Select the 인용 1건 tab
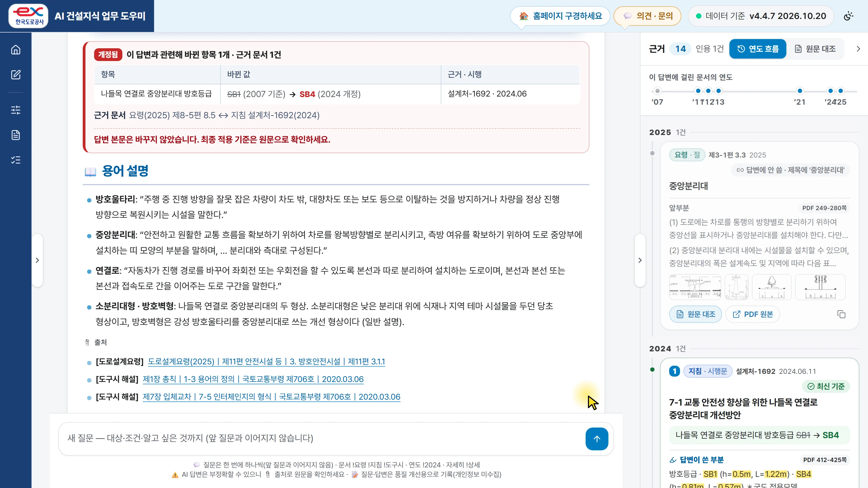 710,49
